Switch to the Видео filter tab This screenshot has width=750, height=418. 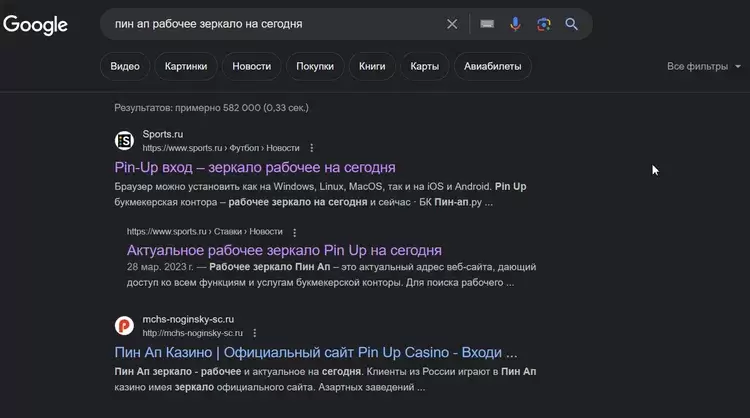pyautogui.click(x=125, y=66)
